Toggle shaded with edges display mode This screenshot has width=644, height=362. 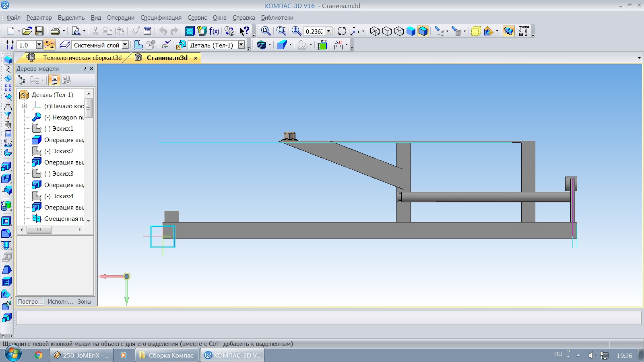[423, 31]
